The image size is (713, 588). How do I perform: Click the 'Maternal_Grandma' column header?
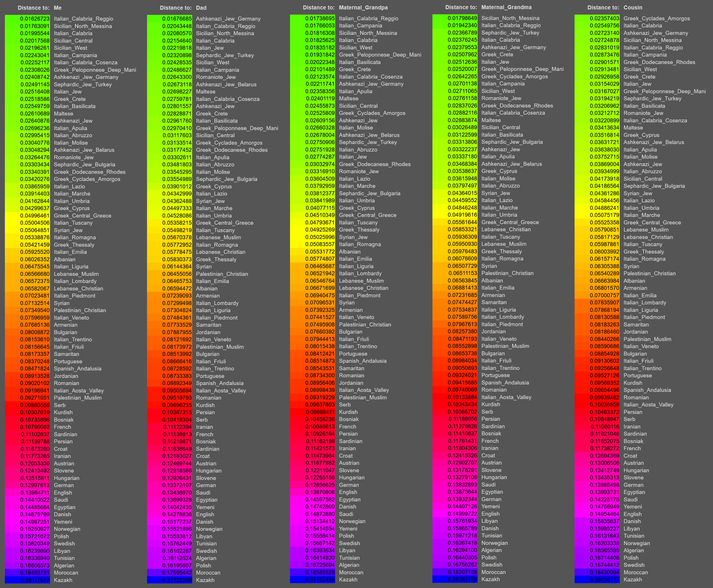(x=506, y=7)
